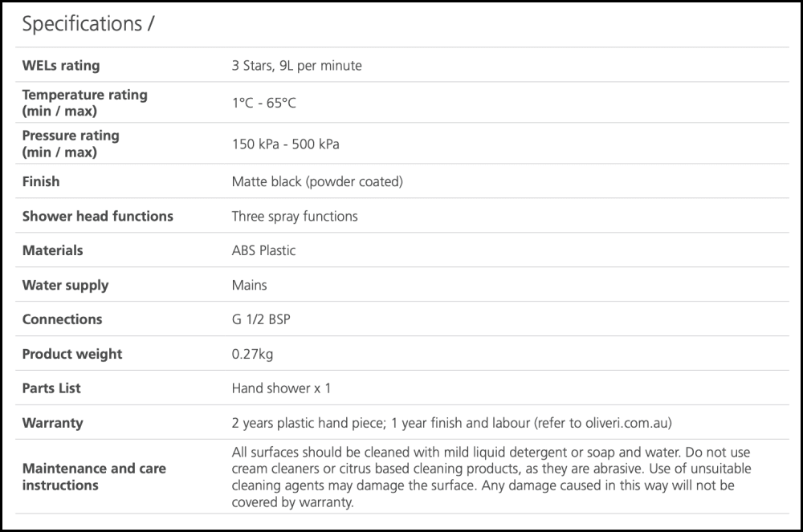Select the G 1/2 BSP connections value

point(261,319)
